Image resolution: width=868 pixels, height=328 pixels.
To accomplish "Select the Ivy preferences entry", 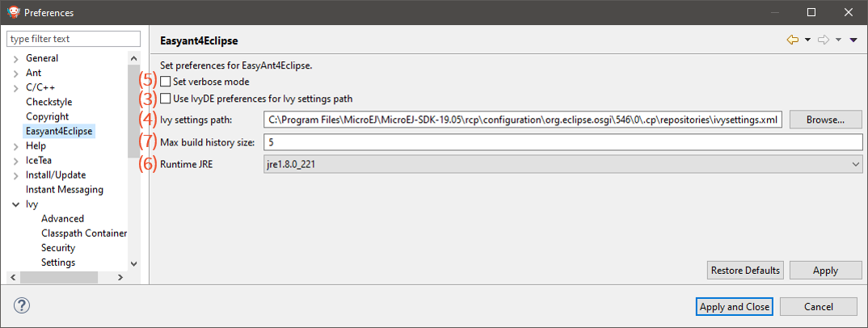I will (x=32, y=204).
